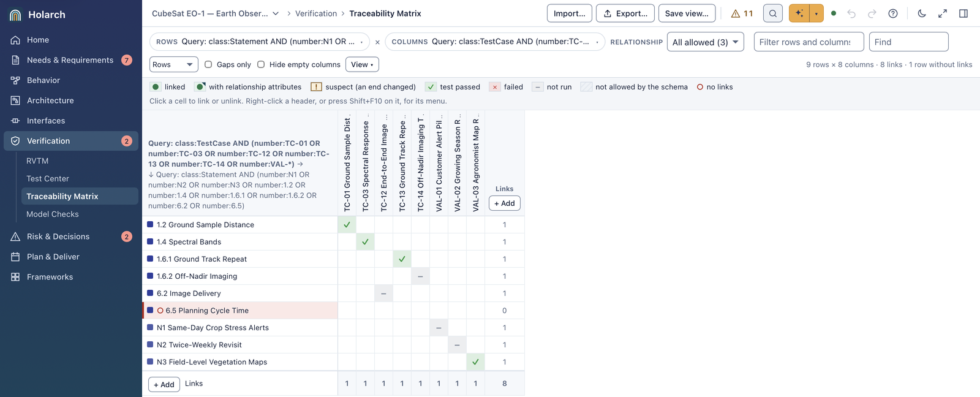This screenshot has width=980, height=397.
Task: Click the Find input field
Action: click(908, 42)
